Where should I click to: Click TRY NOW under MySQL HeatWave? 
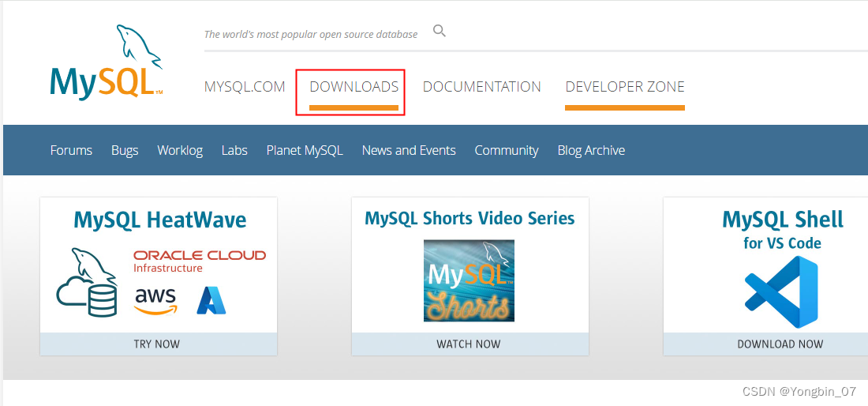[159, 344]
